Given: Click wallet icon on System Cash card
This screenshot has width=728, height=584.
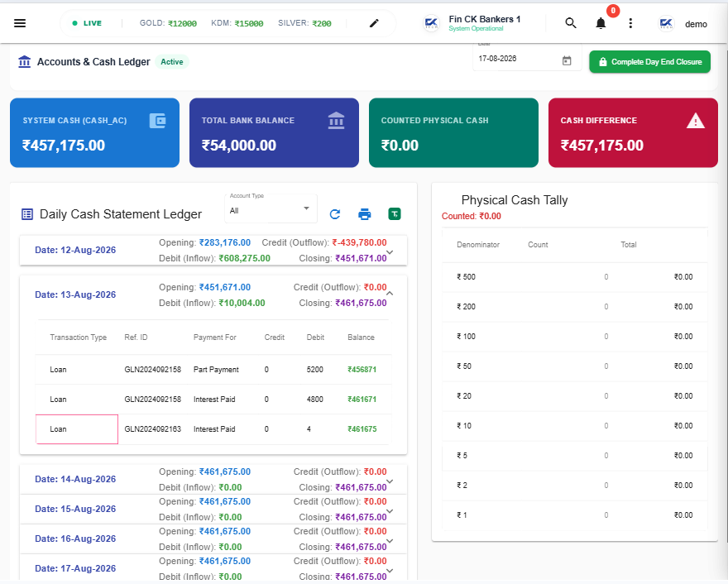Looking at the screenshot, I should click(x=157, y=121).
